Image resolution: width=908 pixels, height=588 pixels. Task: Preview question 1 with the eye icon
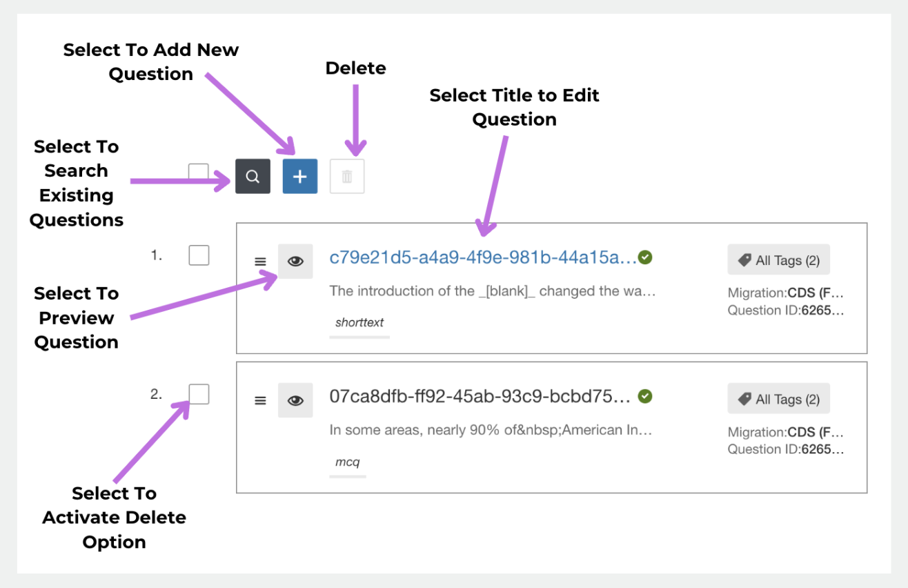[x=295, y=262]
